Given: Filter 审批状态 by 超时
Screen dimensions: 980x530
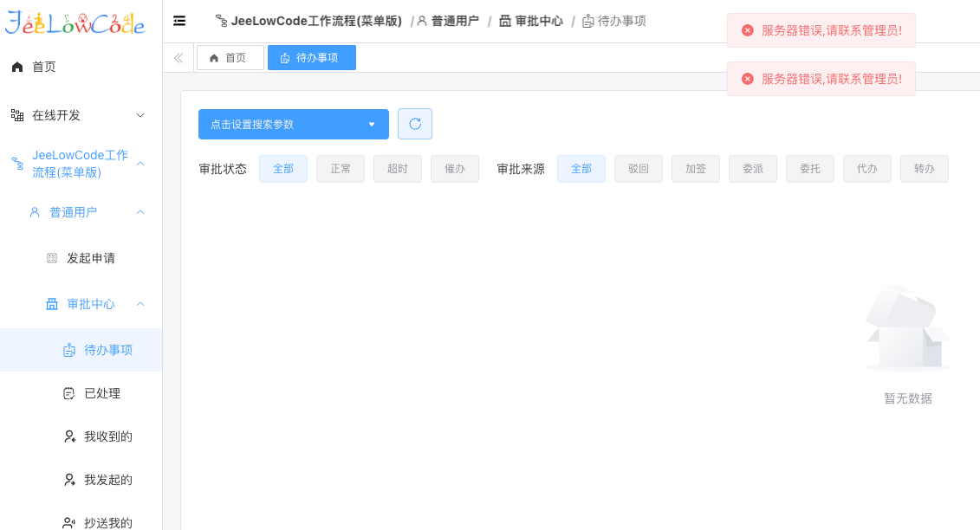Looking at the screenshot, I should (x=398, y=169).
